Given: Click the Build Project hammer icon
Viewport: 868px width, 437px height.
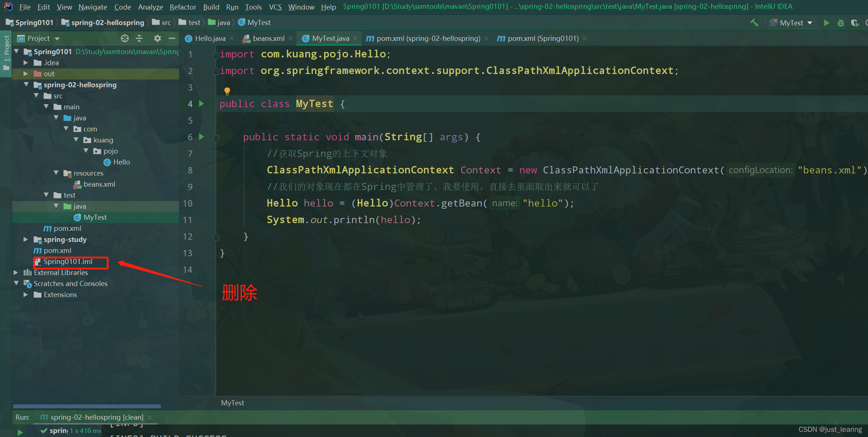Looking at the screenshot, I should (754, 22).
